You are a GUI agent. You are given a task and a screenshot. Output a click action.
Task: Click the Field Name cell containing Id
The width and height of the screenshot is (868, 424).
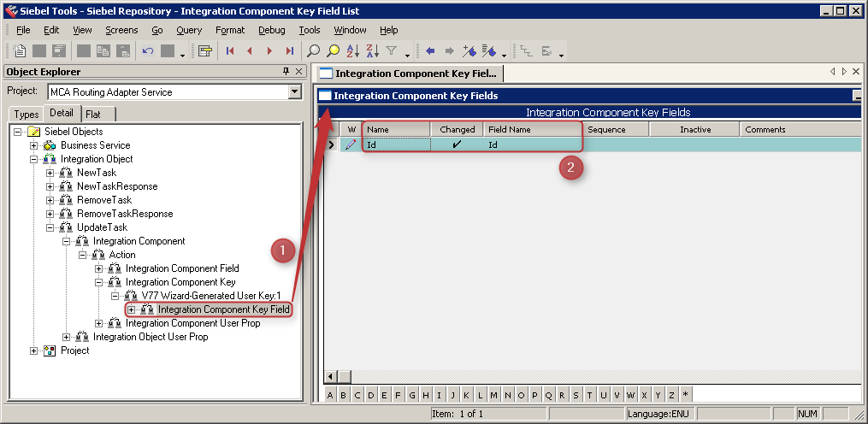coord(533,144)
